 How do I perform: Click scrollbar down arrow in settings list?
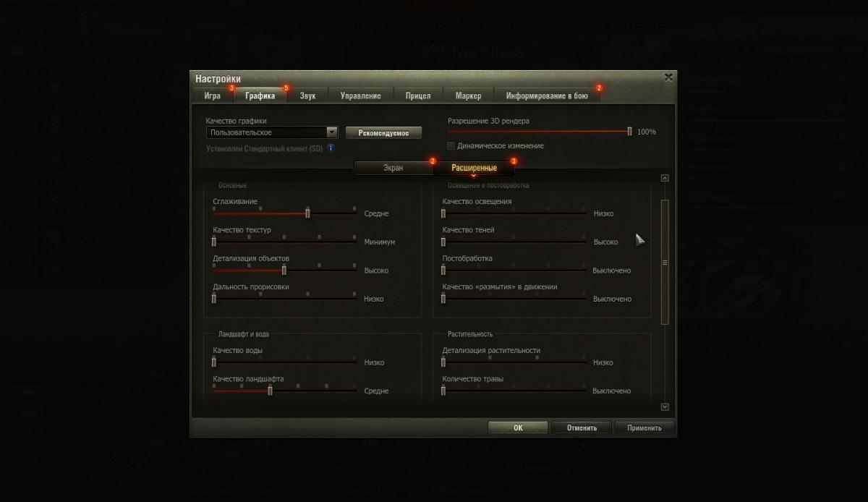665,407
